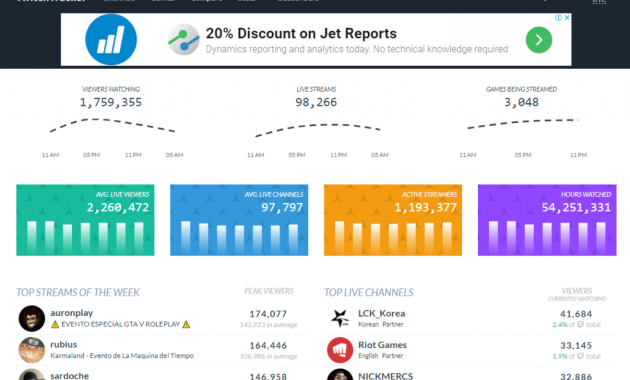
Task: Open the LCK_Korea channel link
Action: tap(381, 313)
